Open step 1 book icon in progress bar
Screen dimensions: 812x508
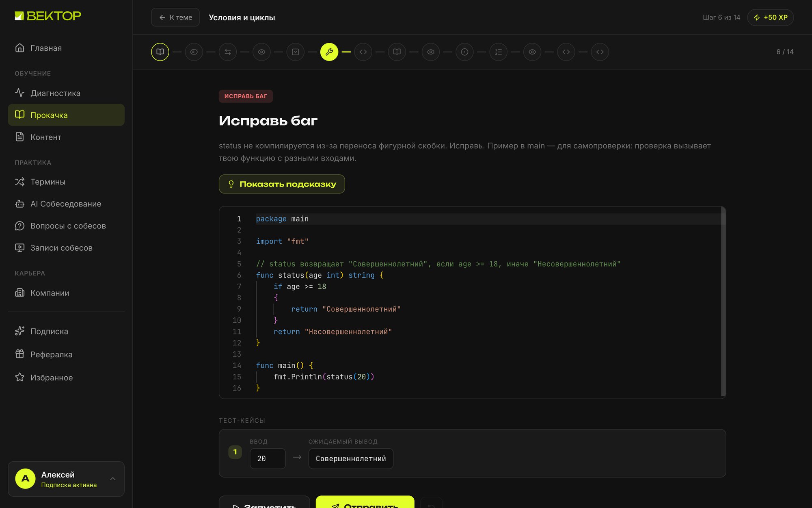(x=160, y=52)
